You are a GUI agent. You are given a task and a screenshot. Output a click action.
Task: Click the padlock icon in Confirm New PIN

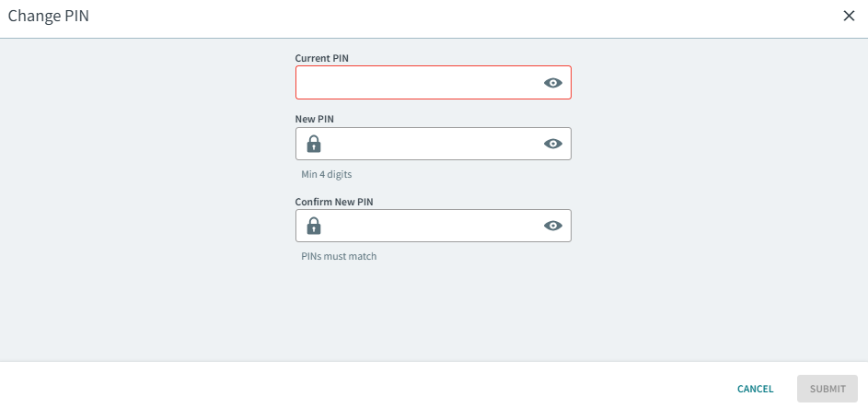pos(314,226)
